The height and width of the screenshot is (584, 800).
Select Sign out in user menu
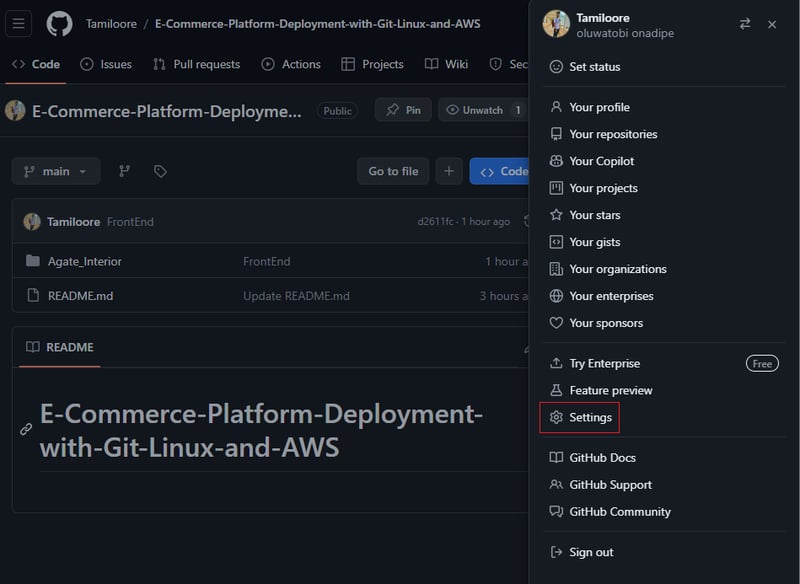[x=591, y=552]
